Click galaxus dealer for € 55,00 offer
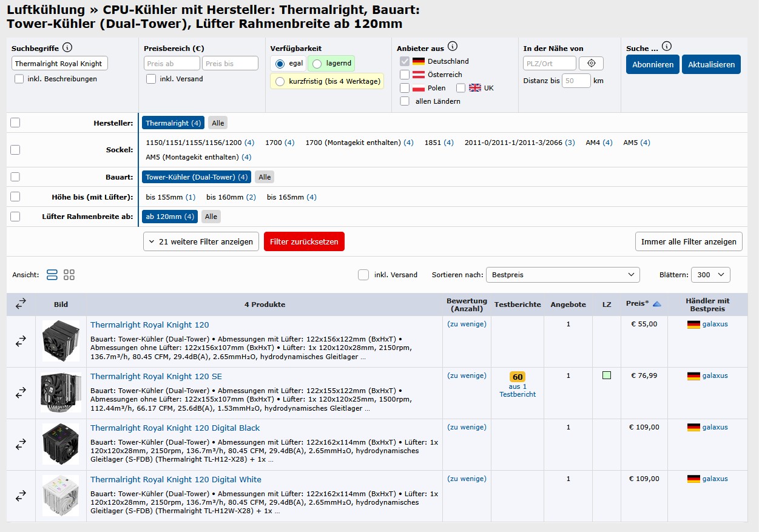Screen dimensions: 759x532 point(715,324)
